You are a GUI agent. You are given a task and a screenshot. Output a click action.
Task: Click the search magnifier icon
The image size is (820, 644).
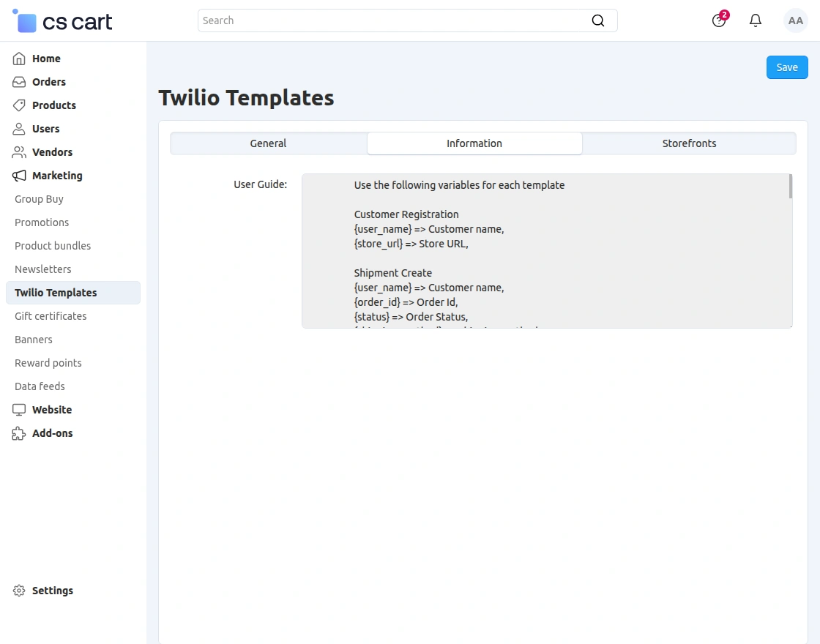[598, 20]
